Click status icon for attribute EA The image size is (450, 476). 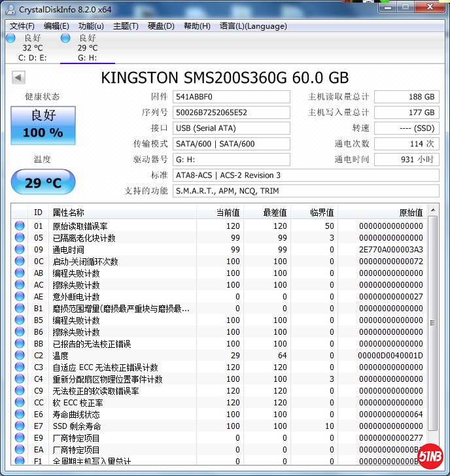pyautogui.click(x=20, y=449)
